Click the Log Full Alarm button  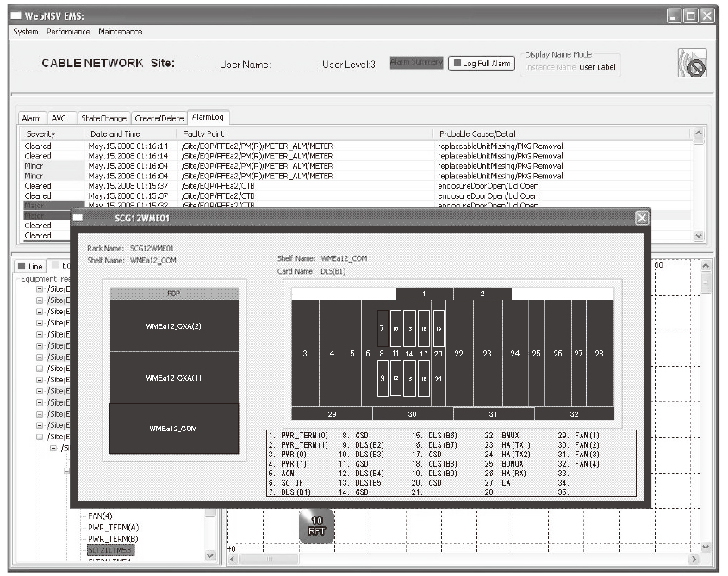(482, 64)
